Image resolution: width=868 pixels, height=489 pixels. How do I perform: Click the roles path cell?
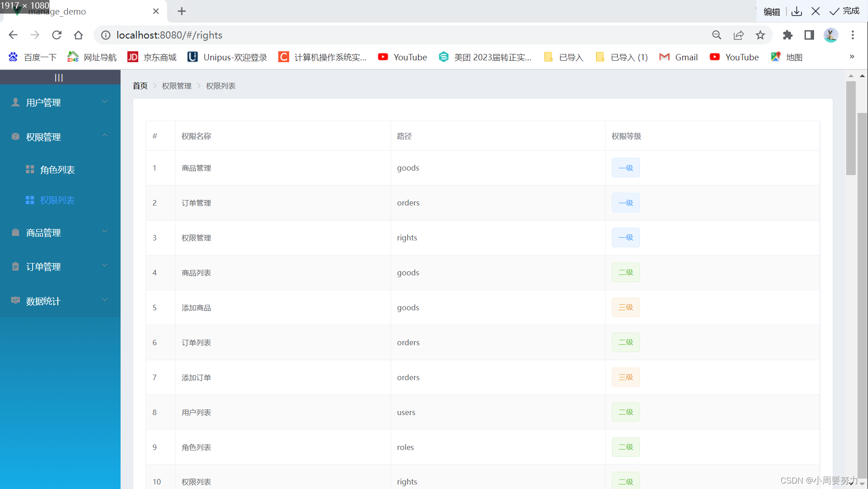498,447
